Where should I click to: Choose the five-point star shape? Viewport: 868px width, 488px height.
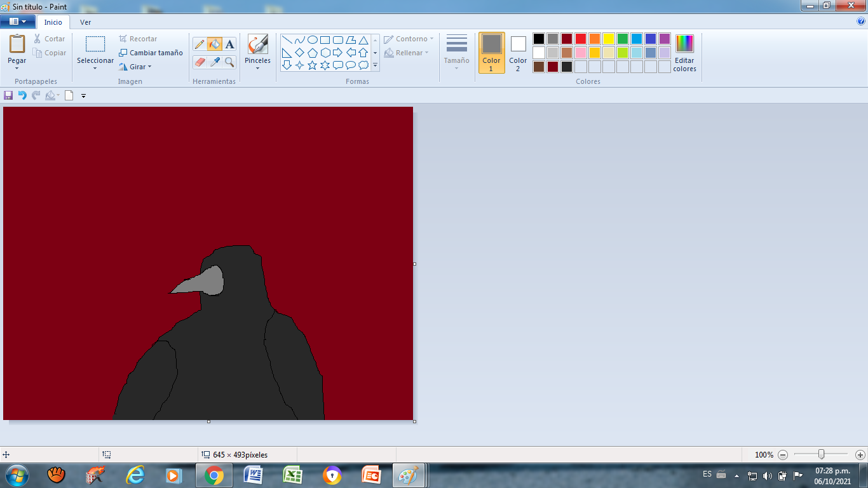[x=312, y=65]
